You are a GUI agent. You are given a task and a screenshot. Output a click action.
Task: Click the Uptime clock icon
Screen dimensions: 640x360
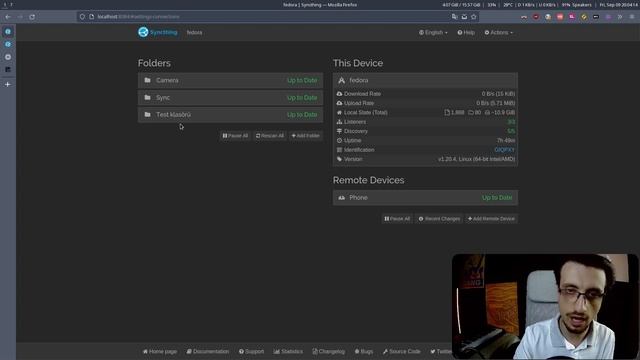click(339, 140)
